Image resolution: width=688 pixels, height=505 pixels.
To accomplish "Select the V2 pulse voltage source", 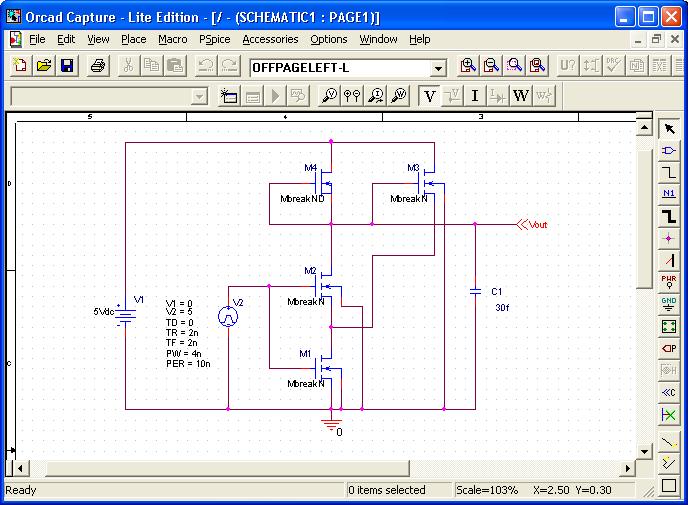I will [228, 316].
